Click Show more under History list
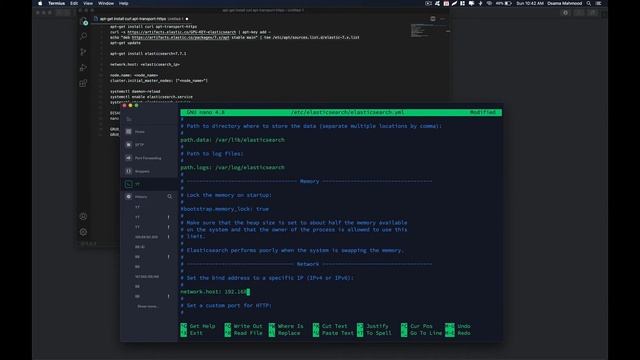Image resolution: width=640 pixels, height=360 pixels. point(148,306)
